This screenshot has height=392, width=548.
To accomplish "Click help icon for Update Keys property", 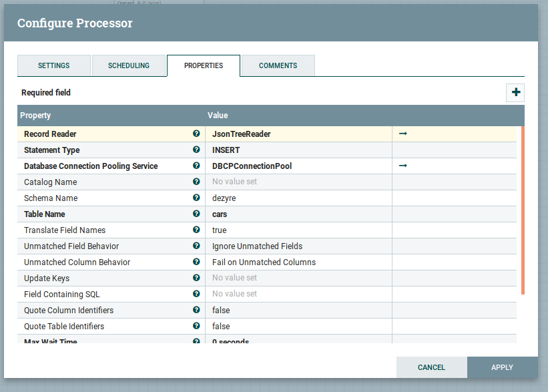I will point(196,278).
